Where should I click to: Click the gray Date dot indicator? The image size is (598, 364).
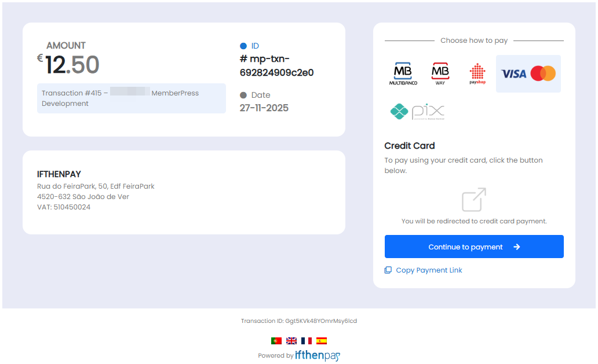coord(243,95)
